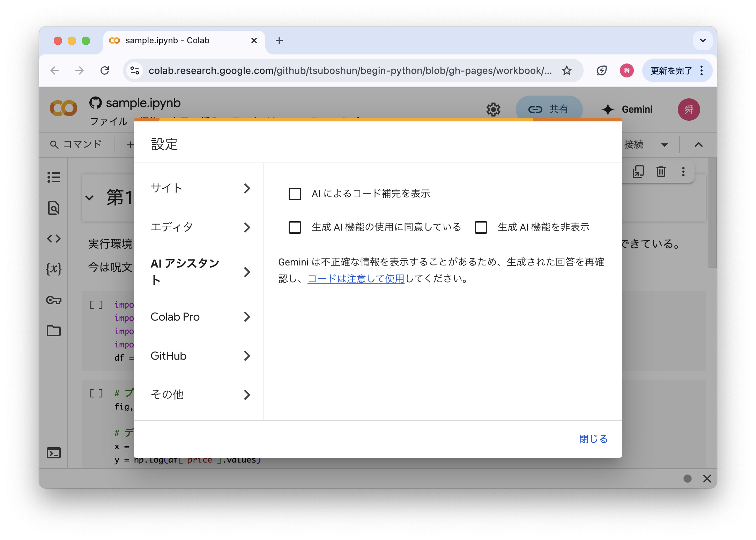756x540 pixels.
Task: Open the コードは注意して使用 link
Action: tap(356, 279)
